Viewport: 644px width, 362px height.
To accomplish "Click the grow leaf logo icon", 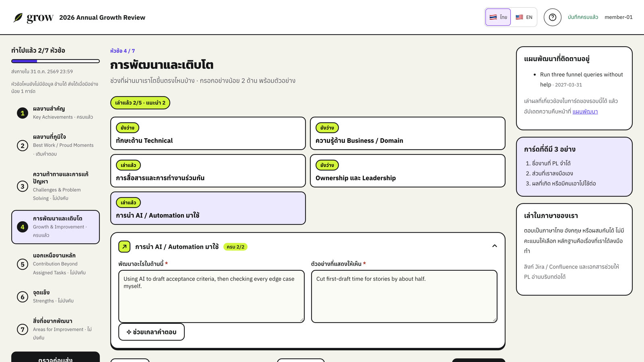I will 18,17.
